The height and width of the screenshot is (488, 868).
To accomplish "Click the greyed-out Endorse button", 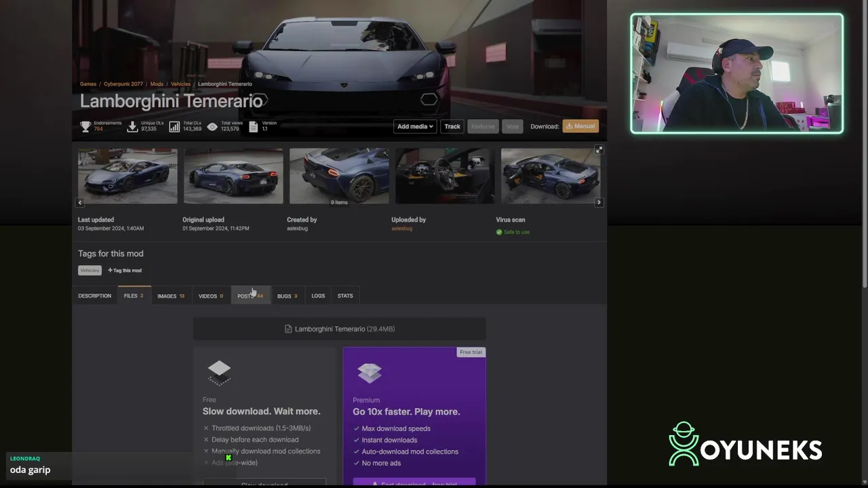I will click(x=483, y=126).
